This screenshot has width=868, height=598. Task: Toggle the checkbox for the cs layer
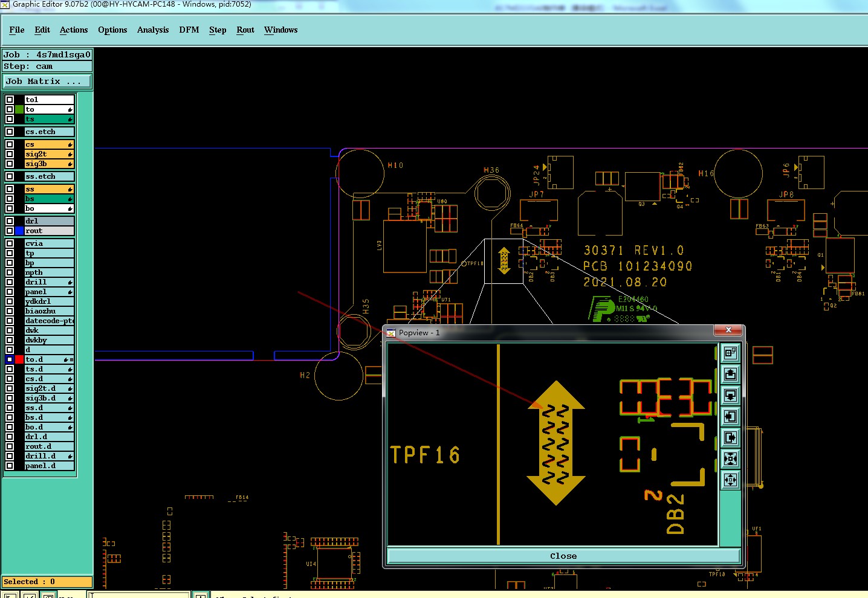(10, 144)
